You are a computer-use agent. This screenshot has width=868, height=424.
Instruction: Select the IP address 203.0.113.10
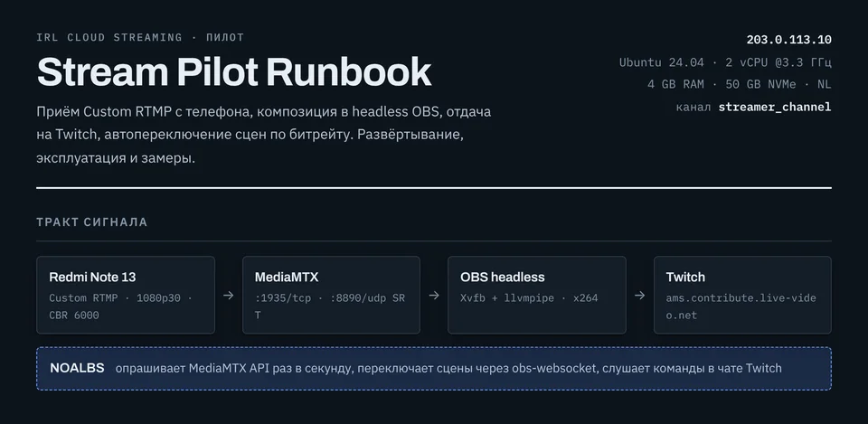coord(788,40)
